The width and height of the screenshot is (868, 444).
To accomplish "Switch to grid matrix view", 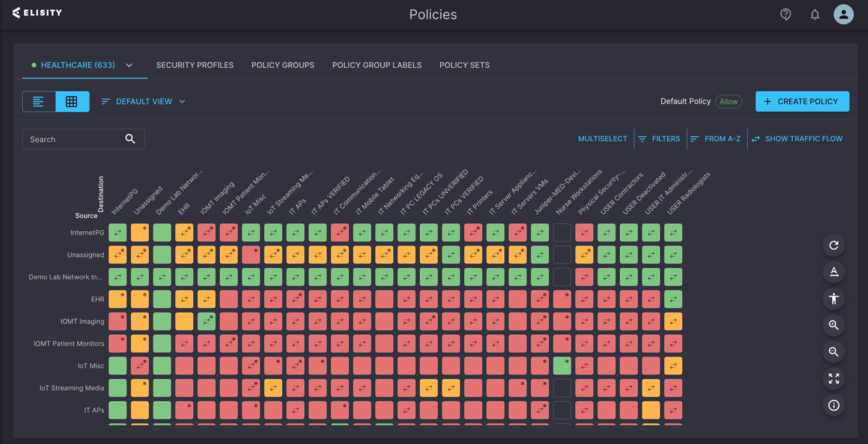I will pyautogui.click(x=72, y=102).
